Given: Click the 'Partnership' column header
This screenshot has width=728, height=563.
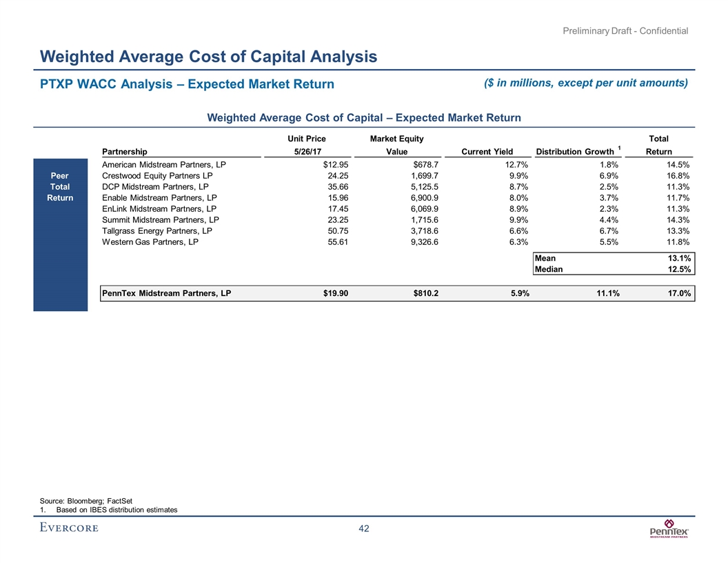Looking at the screenshot, I should [x=124, y=151].
